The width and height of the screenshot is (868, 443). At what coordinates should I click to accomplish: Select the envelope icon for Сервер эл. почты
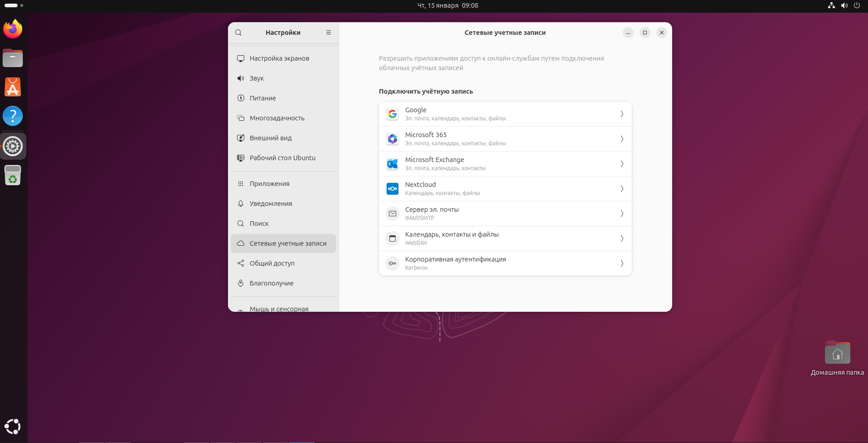point(392,213)
